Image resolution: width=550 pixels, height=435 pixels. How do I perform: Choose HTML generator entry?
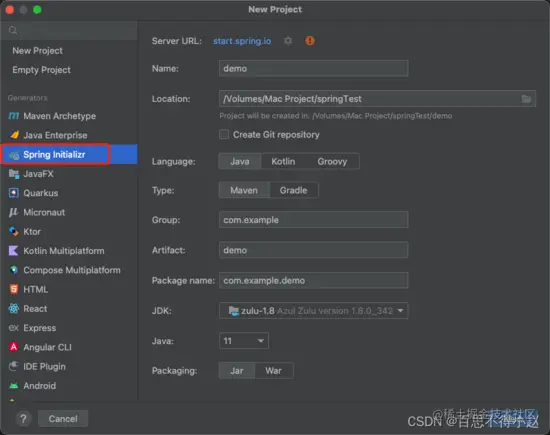69,289
